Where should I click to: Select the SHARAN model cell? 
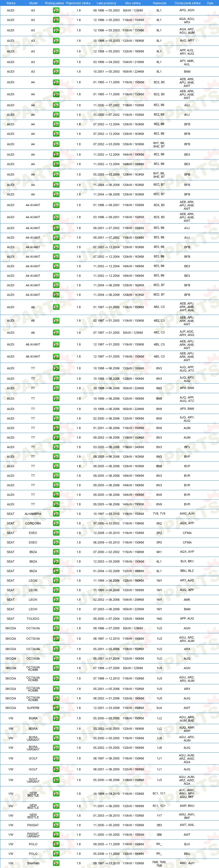(x=33, y=863)
